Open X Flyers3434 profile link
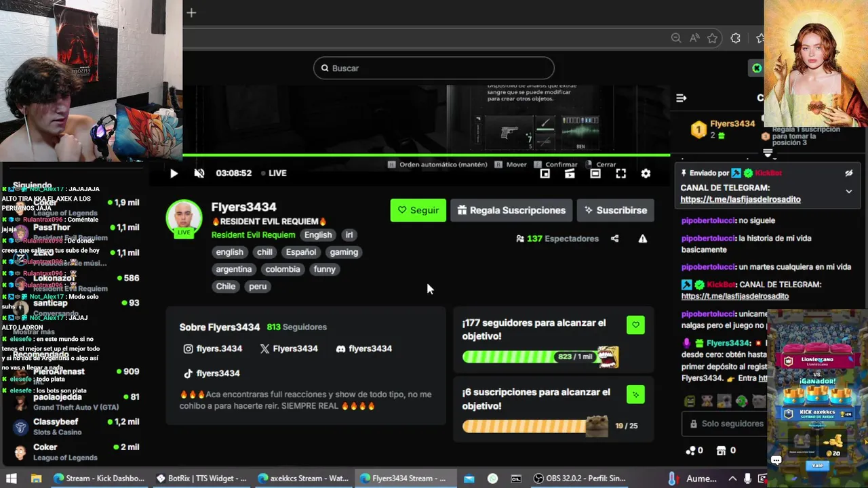Image resolution: width=868 pixels, height=488 pixels. [289, 348]
